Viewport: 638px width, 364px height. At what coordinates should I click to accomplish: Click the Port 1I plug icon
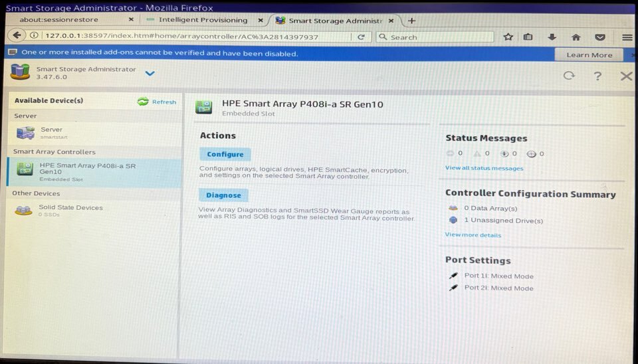[x=453, y=276]
